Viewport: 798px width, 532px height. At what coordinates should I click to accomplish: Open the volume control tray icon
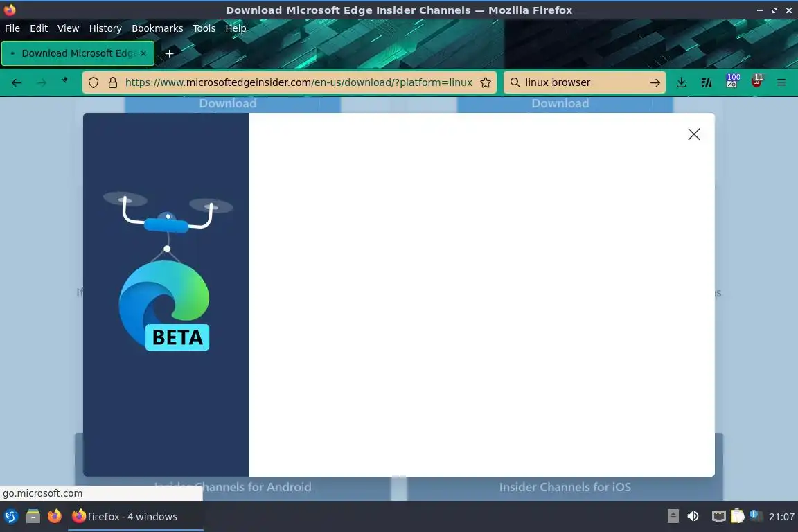pos(693,516)
